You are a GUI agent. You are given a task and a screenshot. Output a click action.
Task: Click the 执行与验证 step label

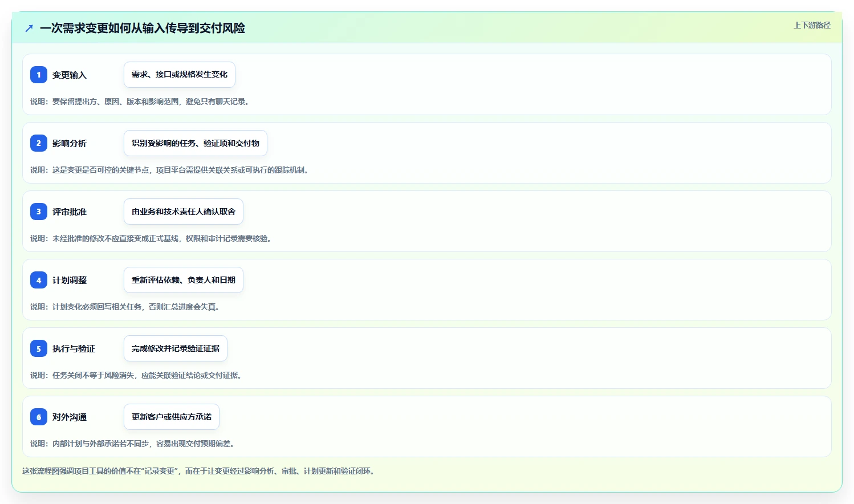coord(74,348)
